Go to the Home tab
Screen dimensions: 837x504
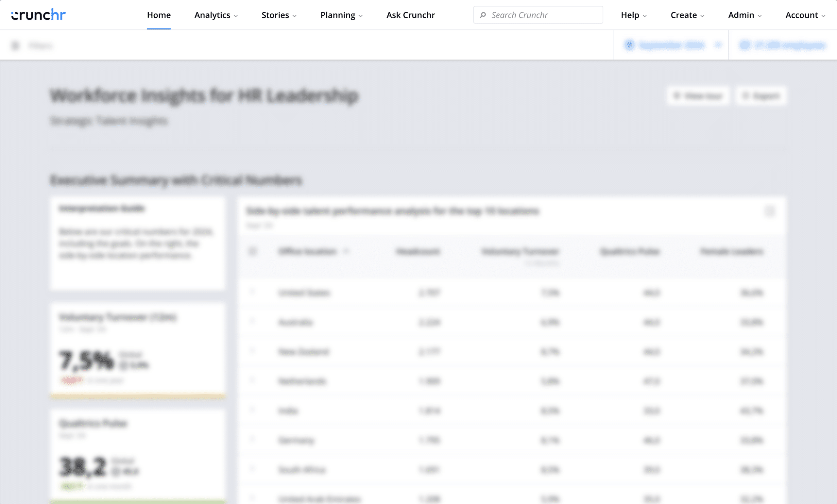pyautogui.click(x=159, y=15)
